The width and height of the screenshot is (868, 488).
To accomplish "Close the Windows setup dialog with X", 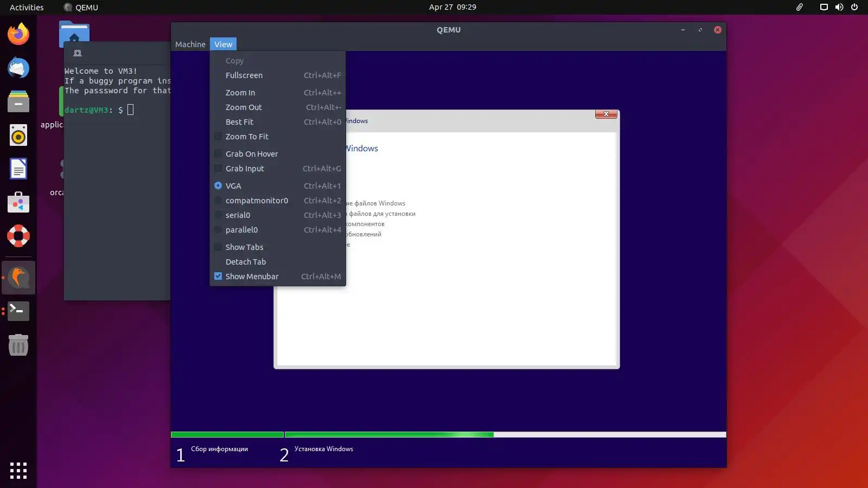I will click(606, 114).
